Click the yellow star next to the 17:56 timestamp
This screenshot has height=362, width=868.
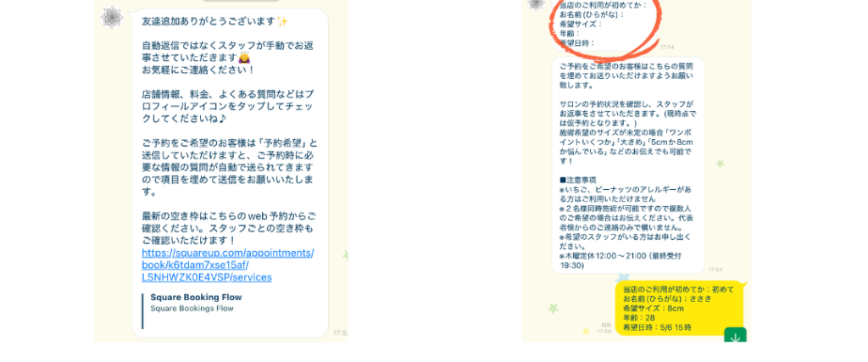[x=586, y=331]
